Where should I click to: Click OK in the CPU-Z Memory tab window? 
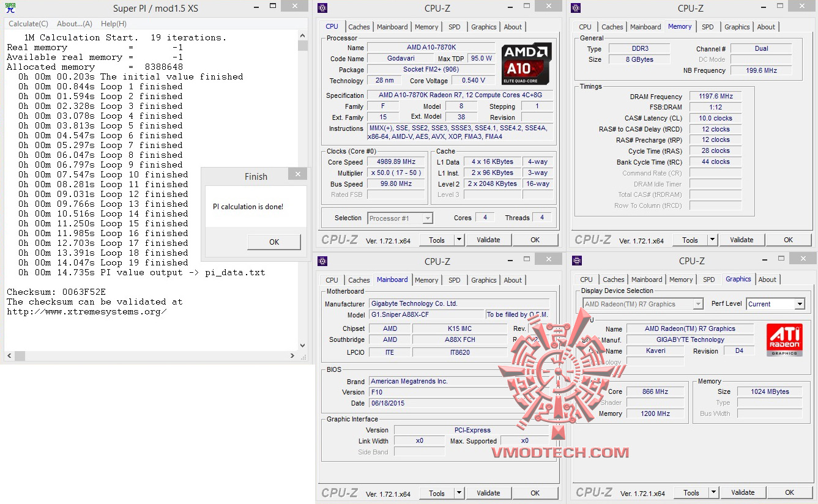coord(788,240)
